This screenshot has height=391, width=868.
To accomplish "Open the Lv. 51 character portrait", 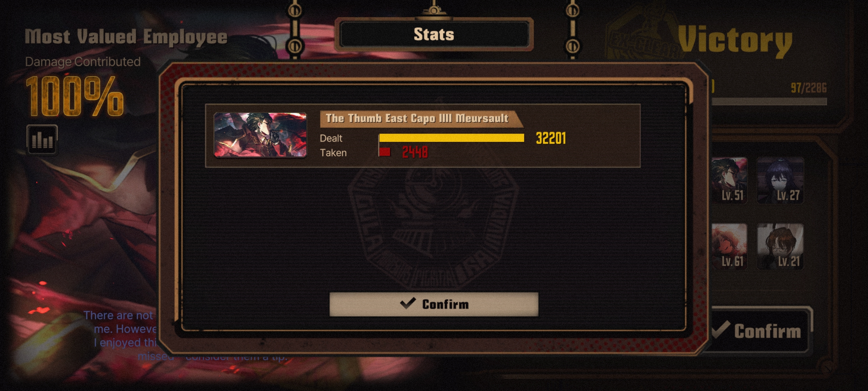I will click(729, 180).
